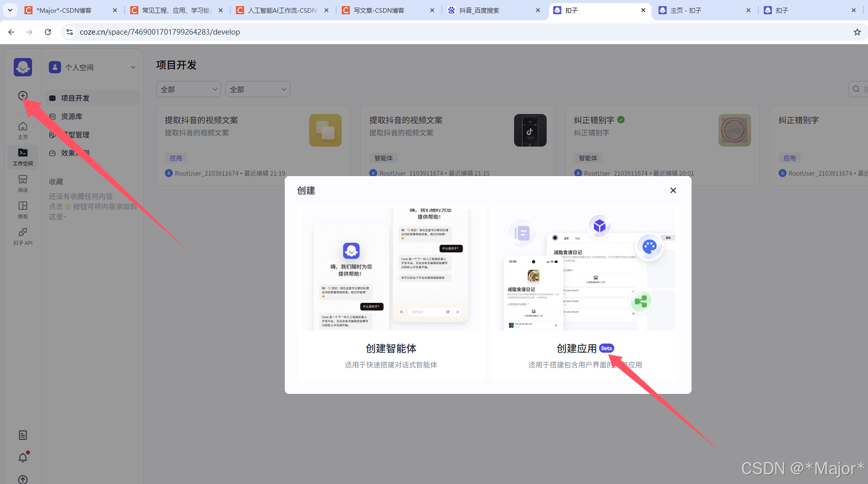Open the first 全部 filter dropdown
Screen dimensions: 868x484
point(189,89)
